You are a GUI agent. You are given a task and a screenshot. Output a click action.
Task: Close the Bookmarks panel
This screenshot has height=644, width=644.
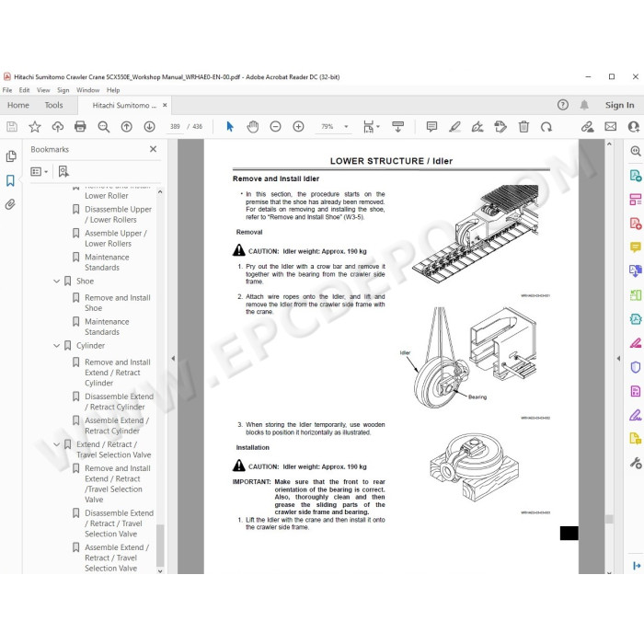point(154,149)
